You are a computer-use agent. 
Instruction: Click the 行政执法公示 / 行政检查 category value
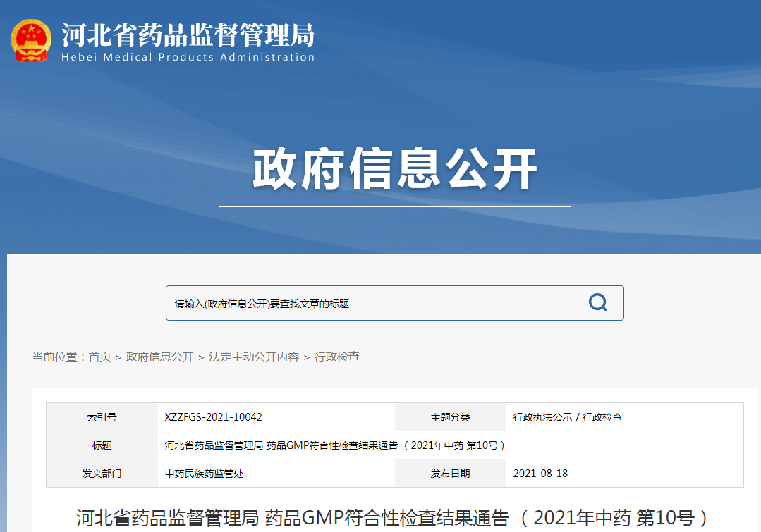567,417
